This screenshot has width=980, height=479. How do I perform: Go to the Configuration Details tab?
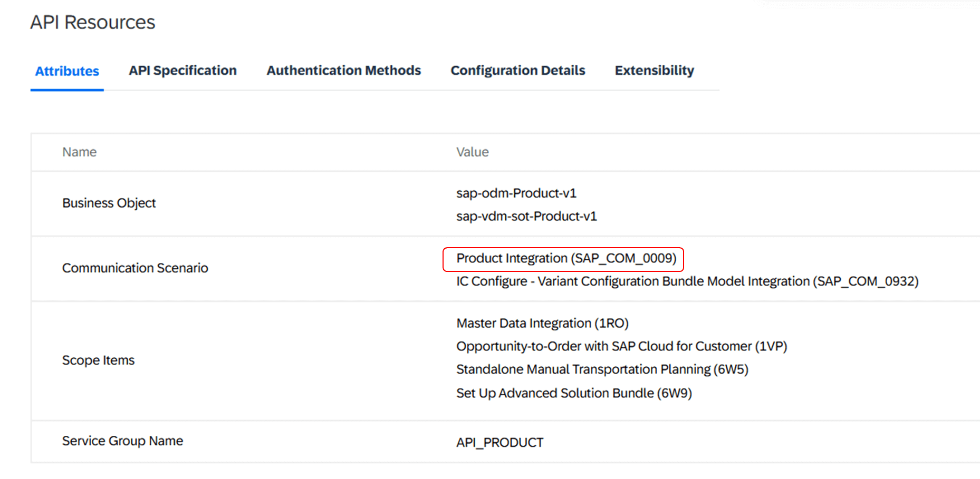(x=517, y=71)
